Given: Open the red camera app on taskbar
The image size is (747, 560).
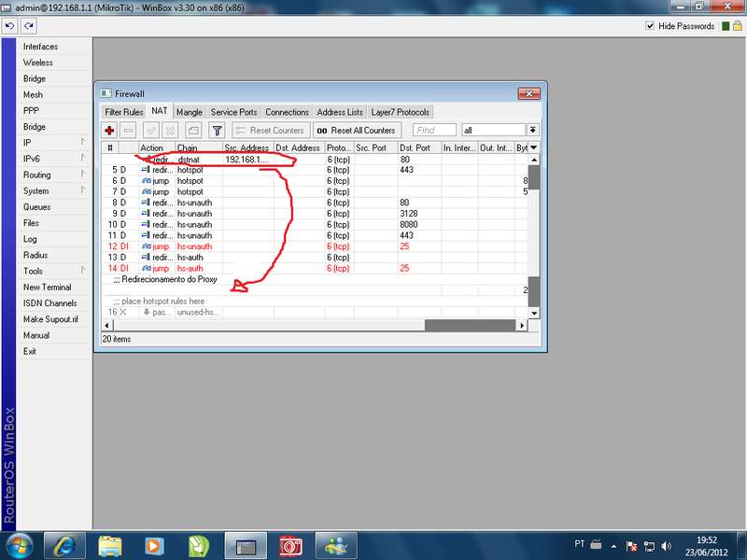Looking at the screenshot, I should 290,546.
